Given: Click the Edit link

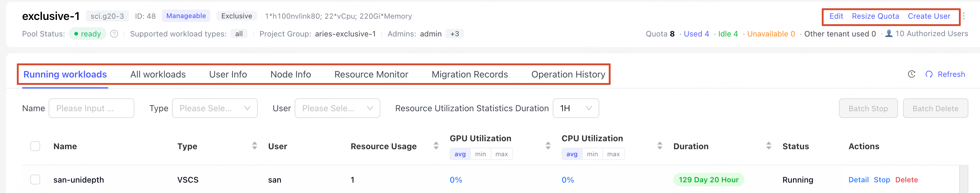Looking at the screenshot, I should (x=836, y=16).
